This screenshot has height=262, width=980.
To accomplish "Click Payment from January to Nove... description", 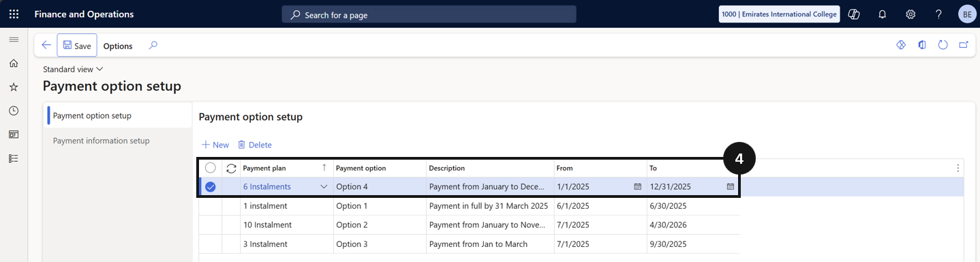I will tap(490, 225).
